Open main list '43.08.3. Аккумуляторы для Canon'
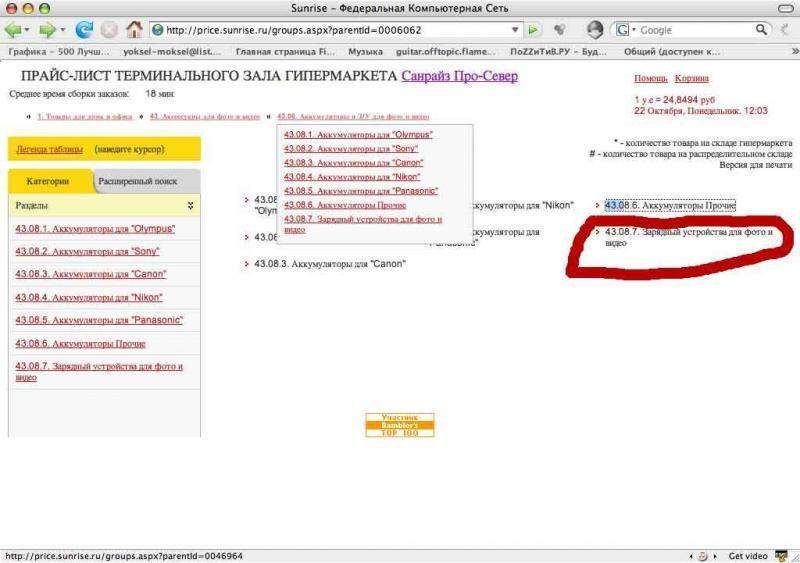This screenshot has width=800, height=563. pos(330,264)
